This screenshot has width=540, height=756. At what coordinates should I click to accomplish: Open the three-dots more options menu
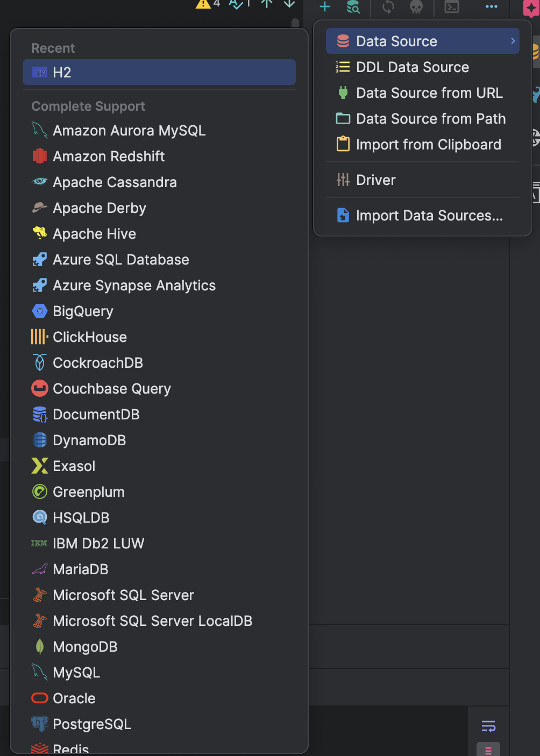492,6
